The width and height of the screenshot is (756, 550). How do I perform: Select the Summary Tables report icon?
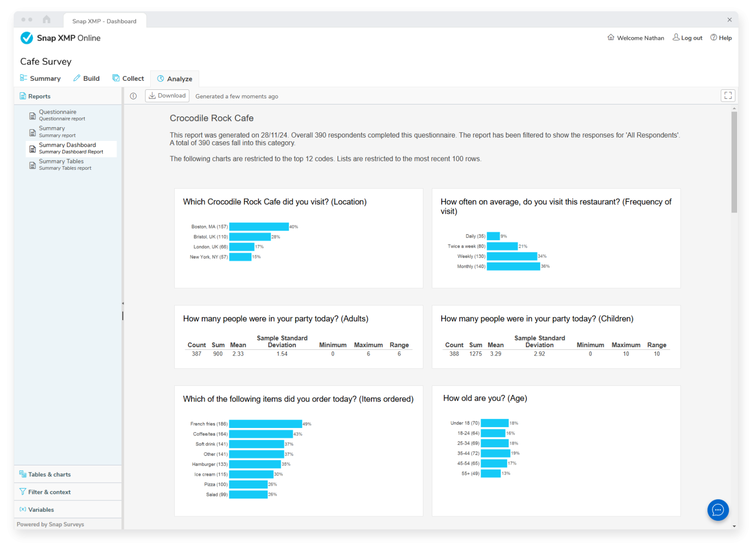tap(33, 165)
